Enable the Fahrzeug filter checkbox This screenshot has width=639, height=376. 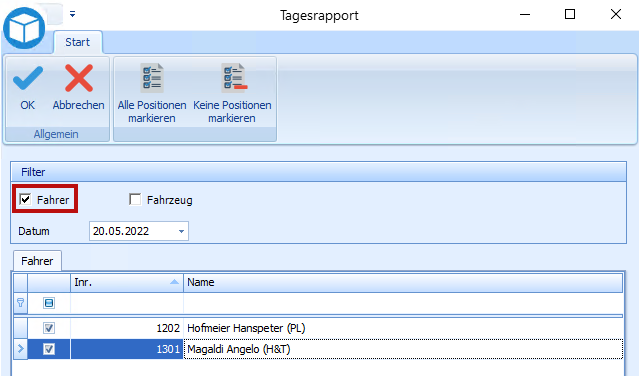pos(135,200)
